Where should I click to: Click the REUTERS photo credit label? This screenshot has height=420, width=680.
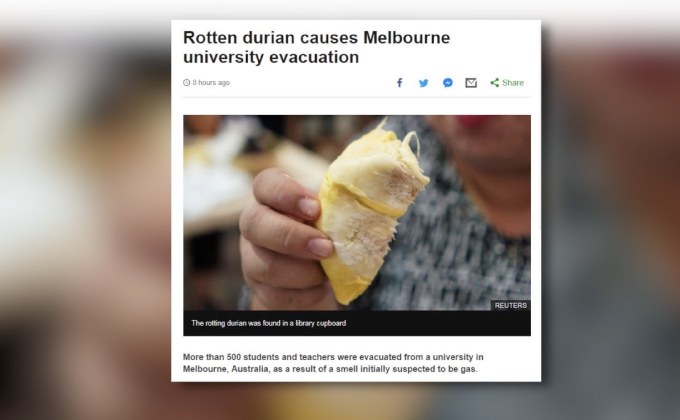point(510,305)
